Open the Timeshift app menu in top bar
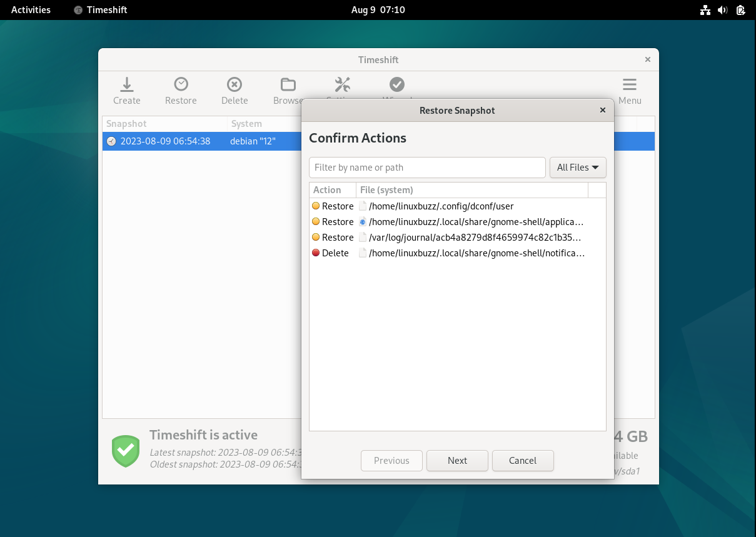Screen dimensions: 756x537 coord(101,10)
